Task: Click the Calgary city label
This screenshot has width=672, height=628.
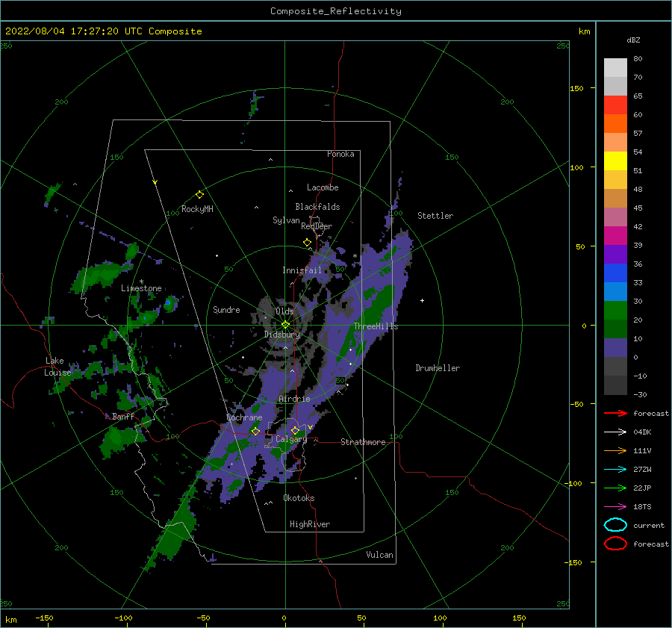Action: (291, 439)
